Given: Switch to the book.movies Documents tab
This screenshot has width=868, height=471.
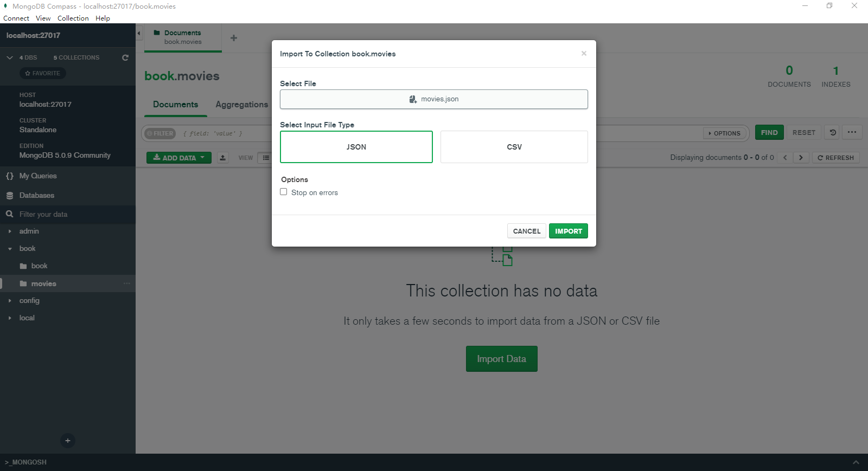Looking at the screenshot, I should (x=183, y=37).
